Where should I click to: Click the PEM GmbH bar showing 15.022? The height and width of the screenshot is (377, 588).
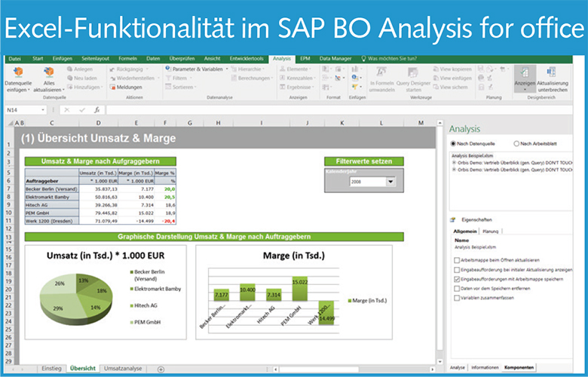click(x=299, y=289)
